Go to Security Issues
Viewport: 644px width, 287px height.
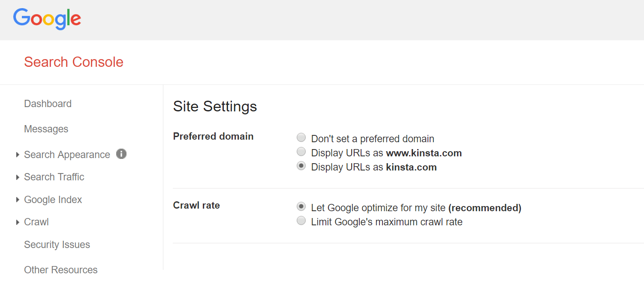[57, 245]
